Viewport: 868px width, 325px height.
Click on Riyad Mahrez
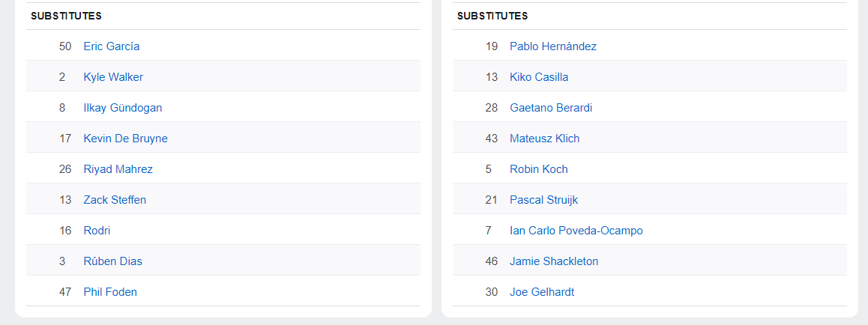(x=118, y=169)
